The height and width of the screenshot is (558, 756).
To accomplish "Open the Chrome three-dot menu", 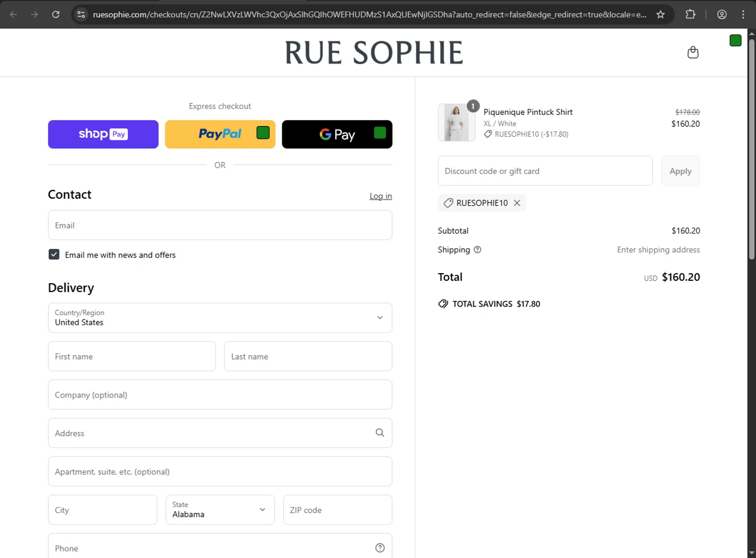I will pos(743,14).
